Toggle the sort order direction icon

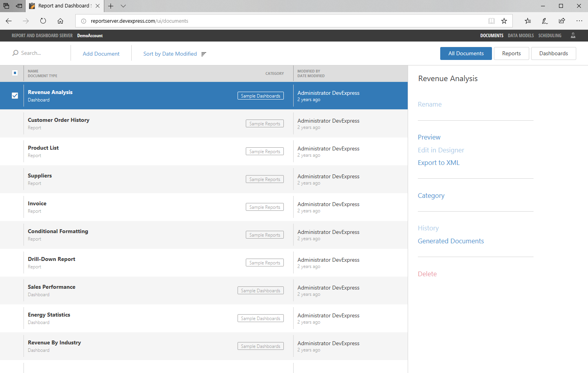tap(203, 54)
